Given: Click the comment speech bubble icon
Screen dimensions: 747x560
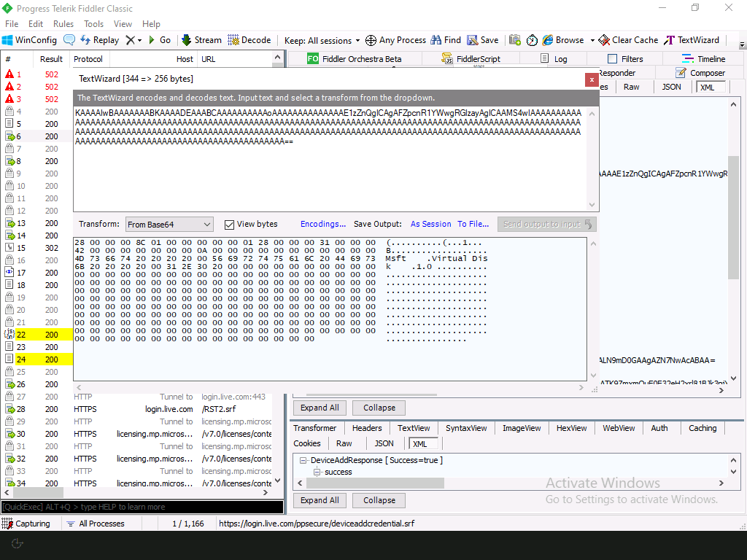Looking at the screenshot, I should click(69, 40).
